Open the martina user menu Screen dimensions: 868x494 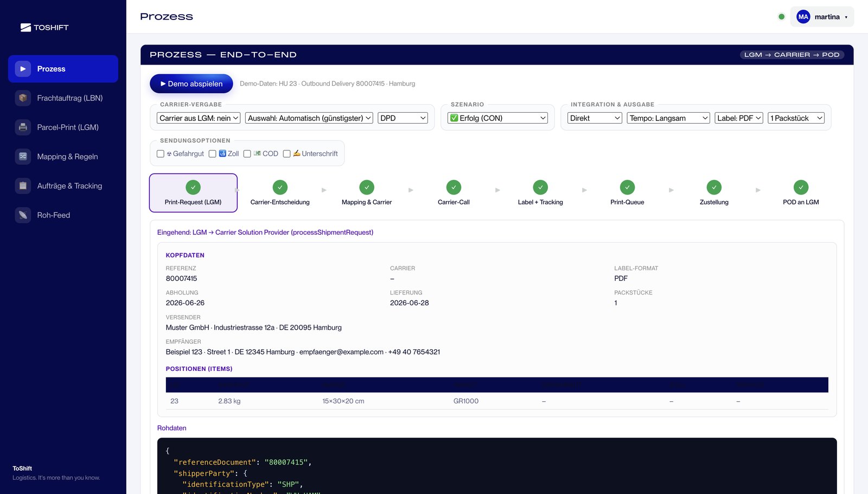[x=822, y=17]
